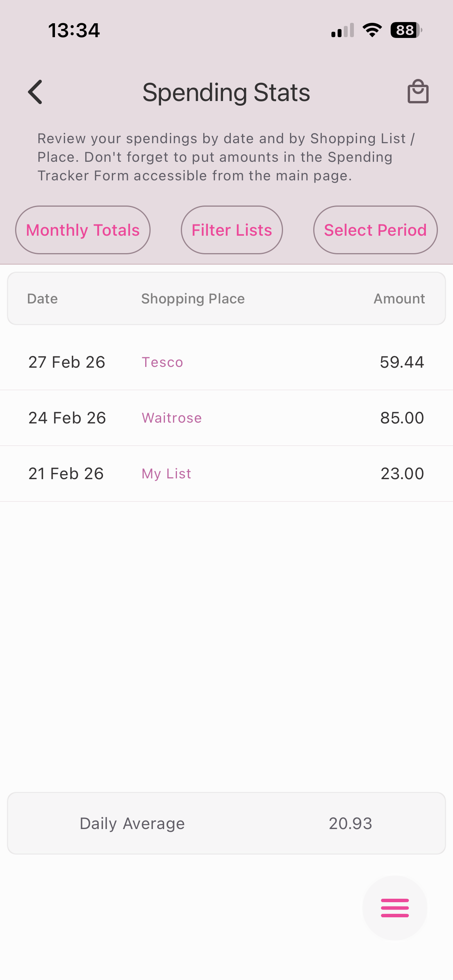Select the 21 Feb 26 date entry
The width and height of the screenshot is (453, 980).
tap(66, 474)
